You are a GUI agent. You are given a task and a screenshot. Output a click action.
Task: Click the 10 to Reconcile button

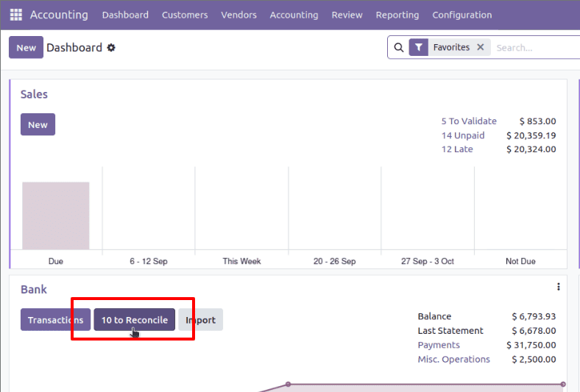(135, 320)
